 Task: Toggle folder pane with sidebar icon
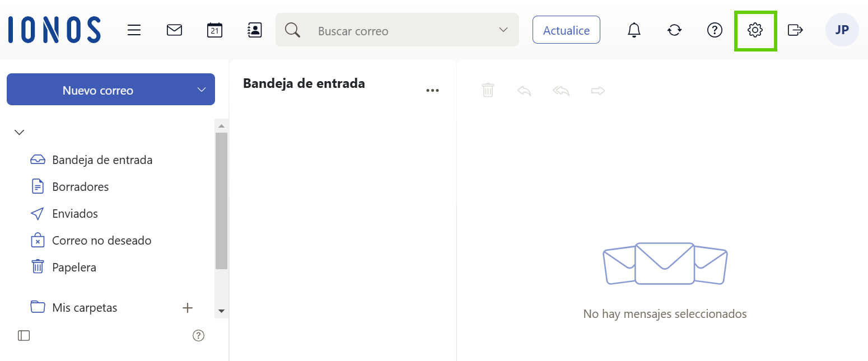[x=24, y=335]
